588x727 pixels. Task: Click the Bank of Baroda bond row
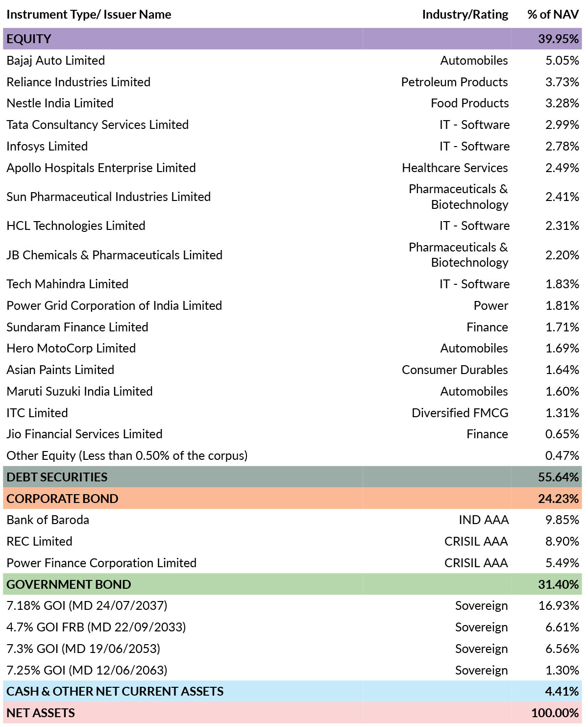(293, 520)
